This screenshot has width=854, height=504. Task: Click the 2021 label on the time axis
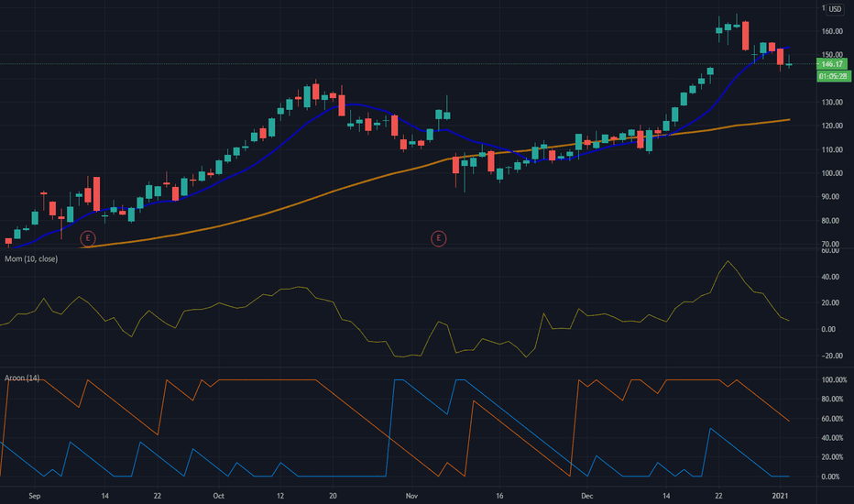(x=780, y=496)
